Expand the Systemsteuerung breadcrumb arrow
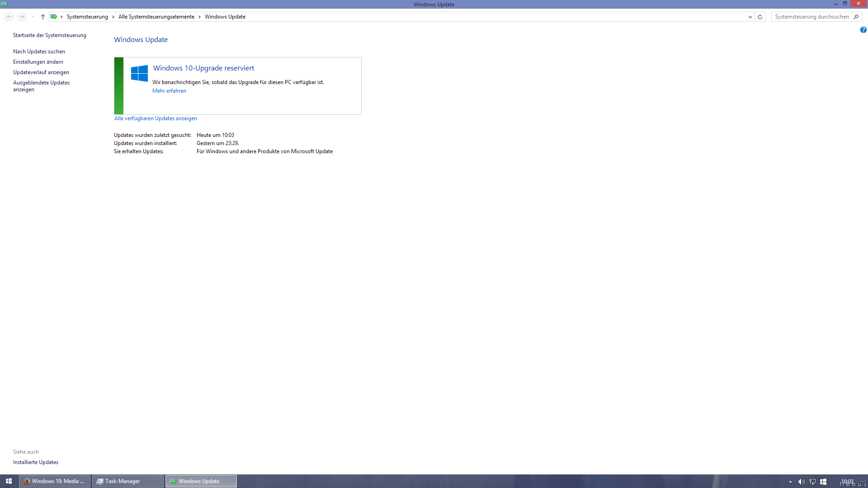 [113, 17]
